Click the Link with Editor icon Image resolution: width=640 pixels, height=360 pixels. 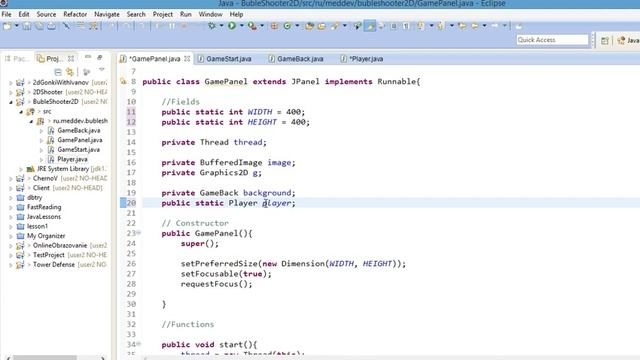[x=70, y=72]
